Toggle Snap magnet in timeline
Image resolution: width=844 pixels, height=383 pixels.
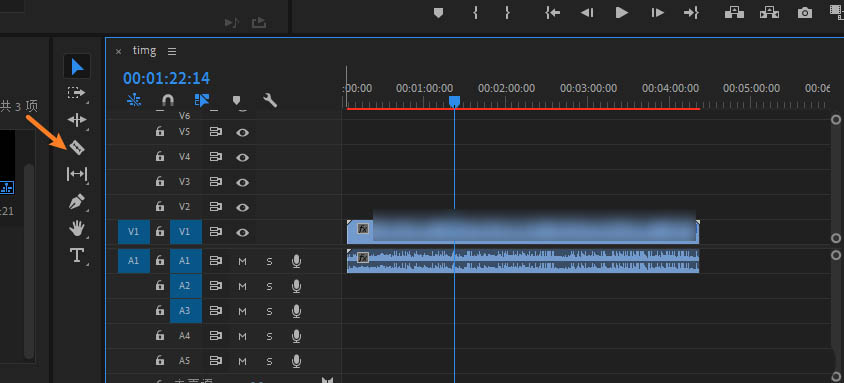point(168,100)
